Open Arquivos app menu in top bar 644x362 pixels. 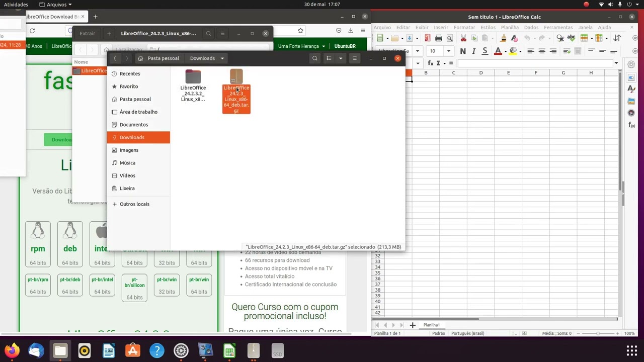55,5
